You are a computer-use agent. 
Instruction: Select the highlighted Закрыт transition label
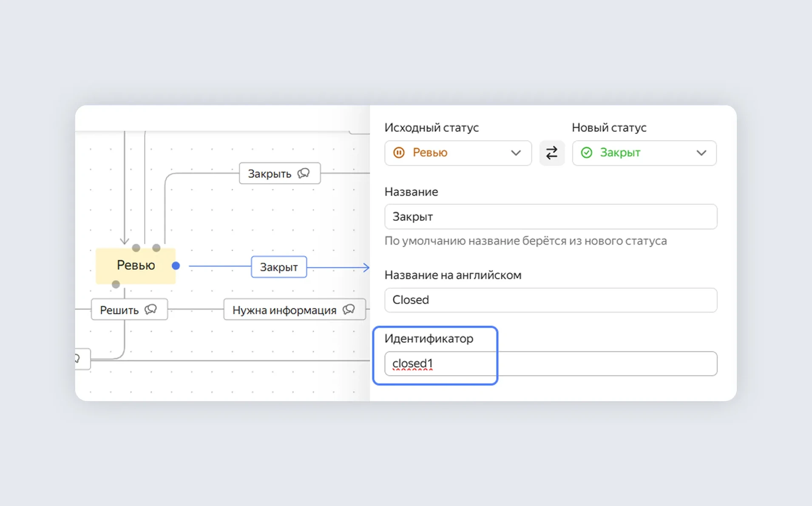pyautogui.click(x=278, y=267)
